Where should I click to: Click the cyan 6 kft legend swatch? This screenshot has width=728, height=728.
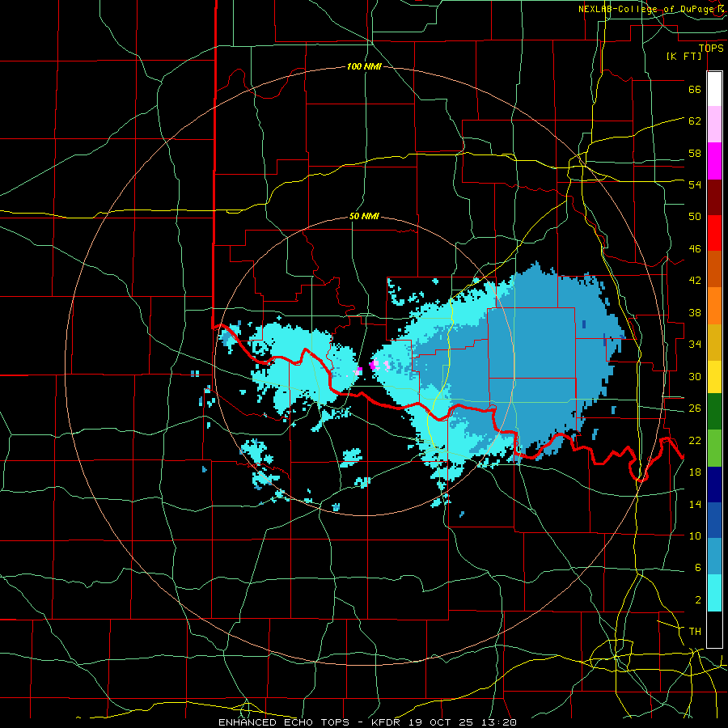pyautogui.click(x=714, y=593)
